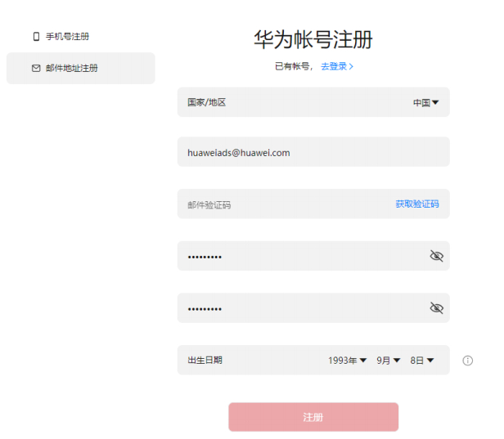Click the 华为帐号注册 heading

tap(313, 40)
